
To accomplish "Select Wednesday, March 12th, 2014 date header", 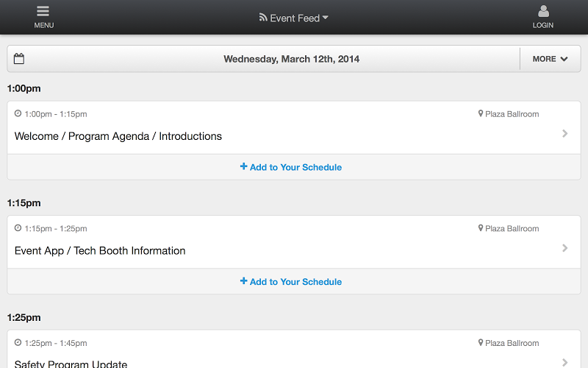I will pos(291,59).
